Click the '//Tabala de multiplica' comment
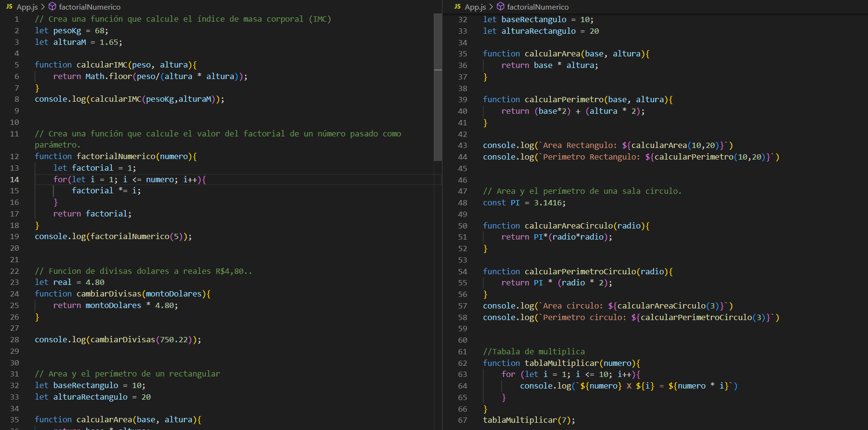Image resolution: width=868 pixels, height=430 pixels. pyautogui.click(x=534, y=352)
